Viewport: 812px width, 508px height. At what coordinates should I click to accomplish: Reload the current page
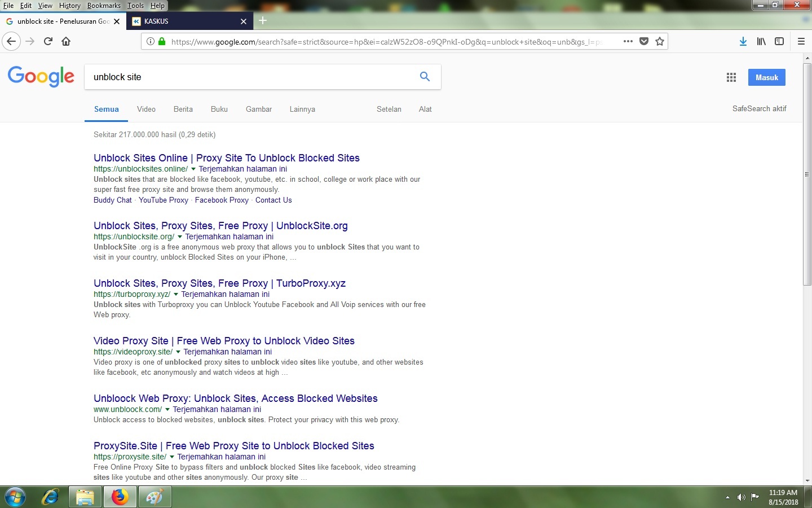[x=48, y=41]
